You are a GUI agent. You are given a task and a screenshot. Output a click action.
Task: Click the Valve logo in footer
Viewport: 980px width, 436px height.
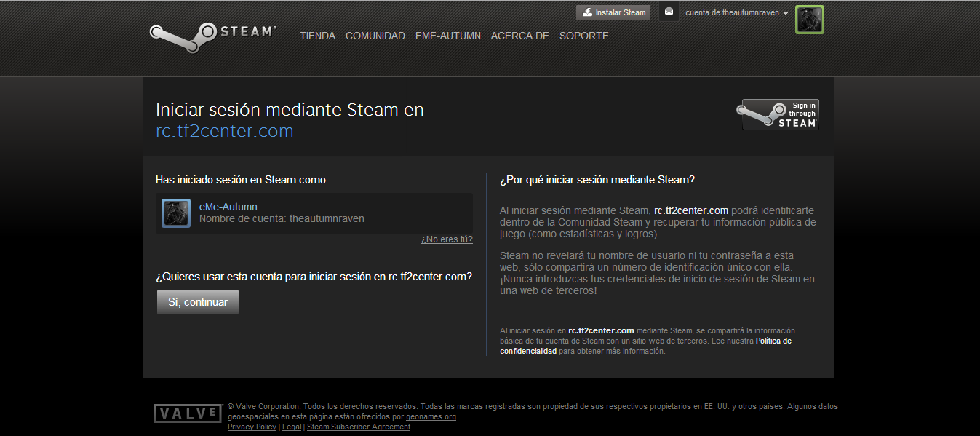[x=188, y=413]
